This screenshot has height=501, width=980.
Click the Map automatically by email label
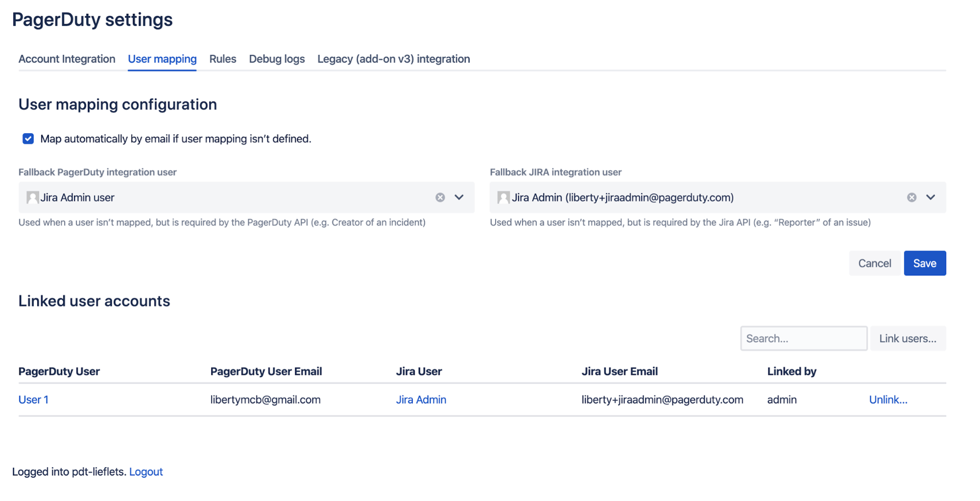pos(176,139)
